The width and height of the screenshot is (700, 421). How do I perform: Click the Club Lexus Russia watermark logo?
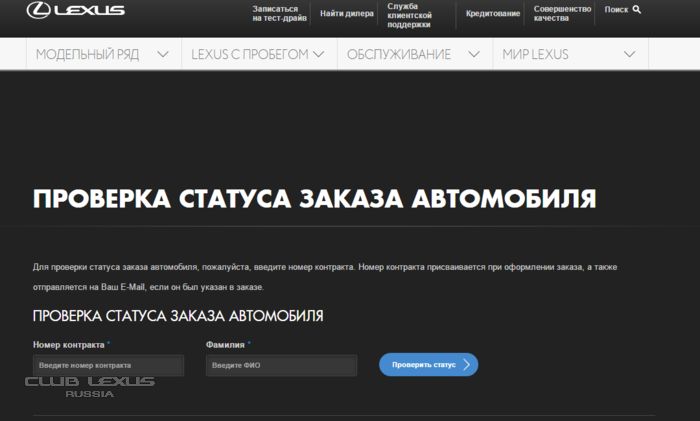pyautogui.click(x=90, y=386)
